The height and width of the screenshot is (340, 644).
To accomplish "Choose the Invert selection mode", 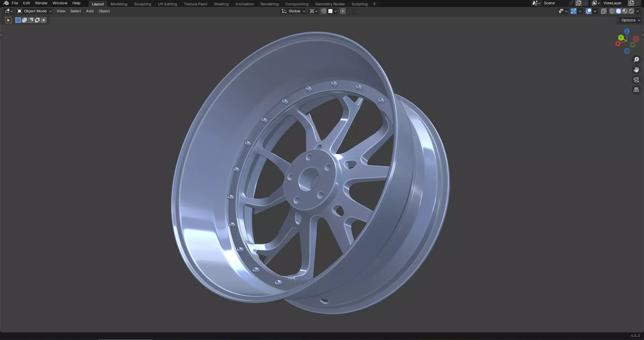I will (37, 20).
